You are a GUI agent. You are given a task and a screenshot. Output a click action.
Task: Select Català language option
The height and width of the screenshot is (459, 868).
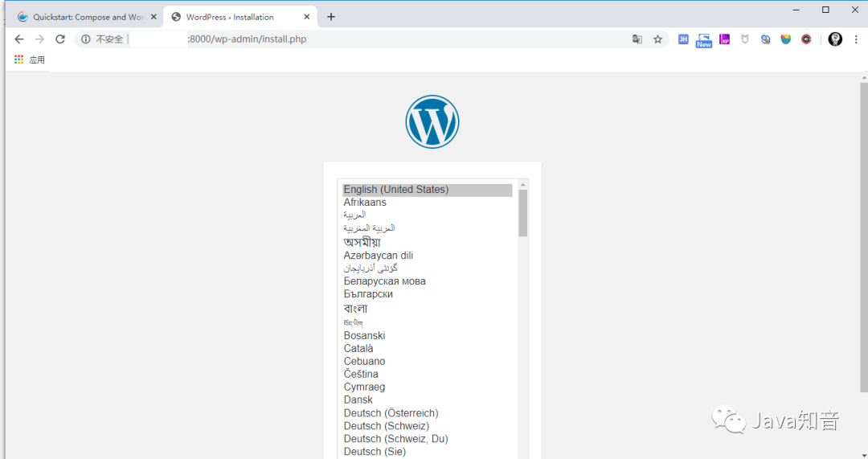pos(358,348)
